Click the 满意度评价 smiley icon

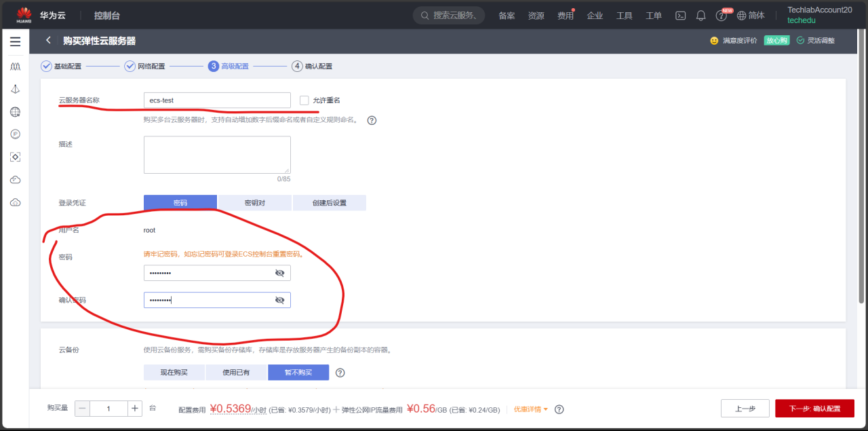(x=715, y=41)
